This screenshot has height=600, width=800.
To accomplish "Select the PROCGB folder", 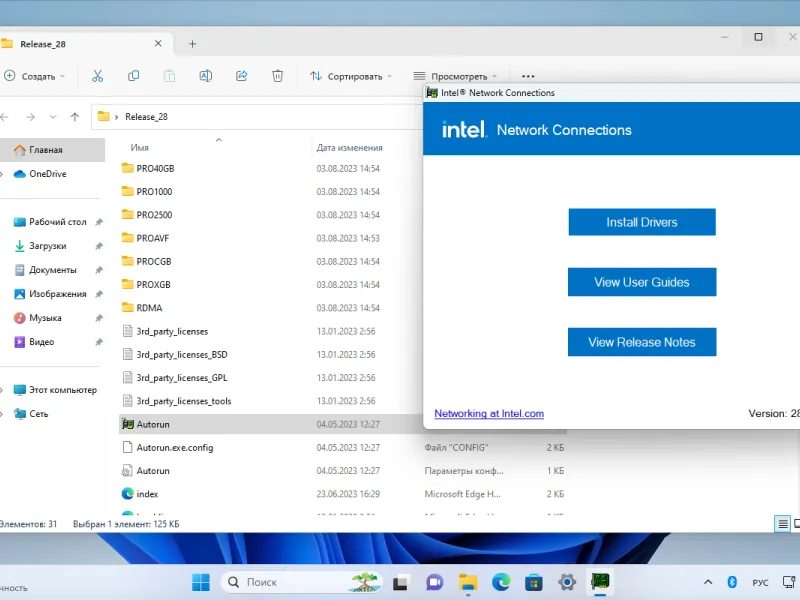I will [x=154, y=261].
